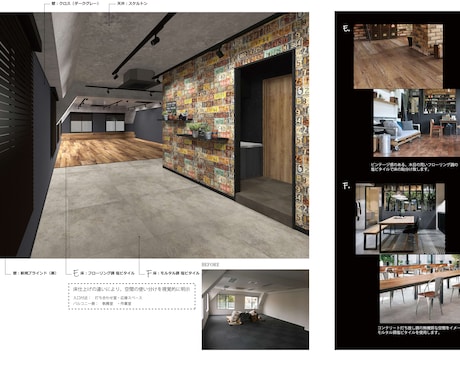Open the BEFORE photo of the empty room
The height and width of the screenshot is (380, 460).
click(x=255, y=310)
